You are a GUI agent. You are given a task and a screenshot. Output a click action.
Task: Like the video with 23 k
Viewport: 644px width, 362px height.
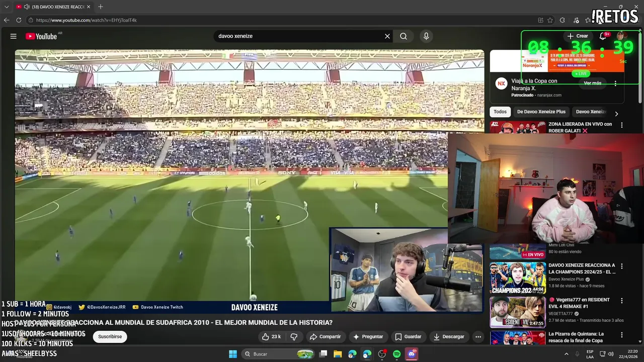coord(271,336)
